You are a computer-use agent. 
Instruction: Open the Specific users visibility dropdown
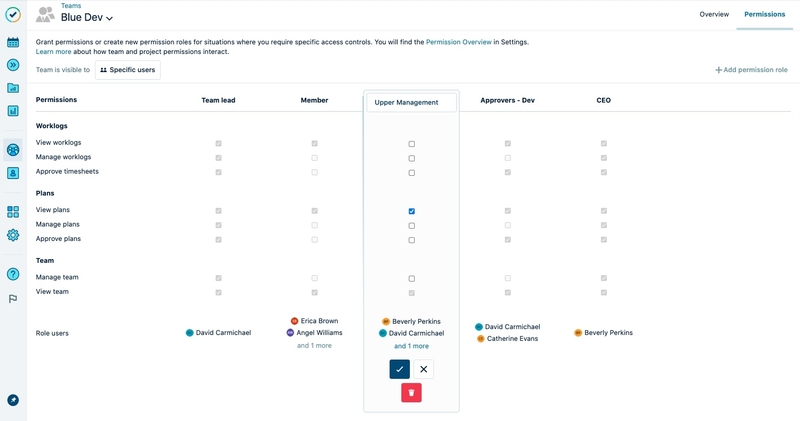coord(127,70)
